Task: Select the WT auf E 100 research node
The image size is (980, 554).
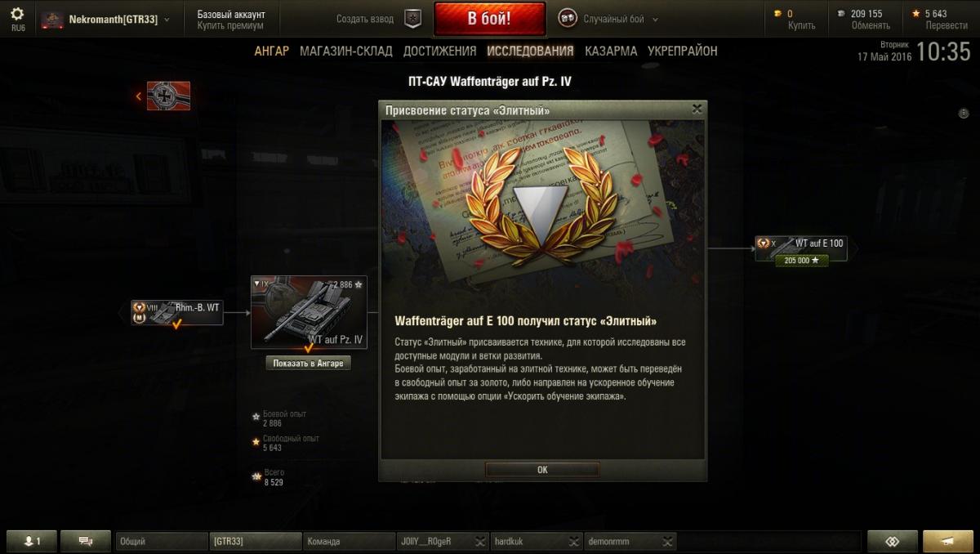Action: point(801,249)
